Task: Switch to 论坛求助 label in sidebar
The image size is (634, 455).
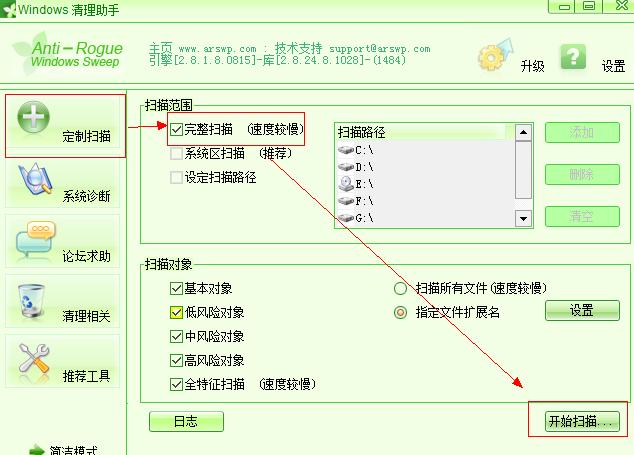Action: tap(86, 256)
